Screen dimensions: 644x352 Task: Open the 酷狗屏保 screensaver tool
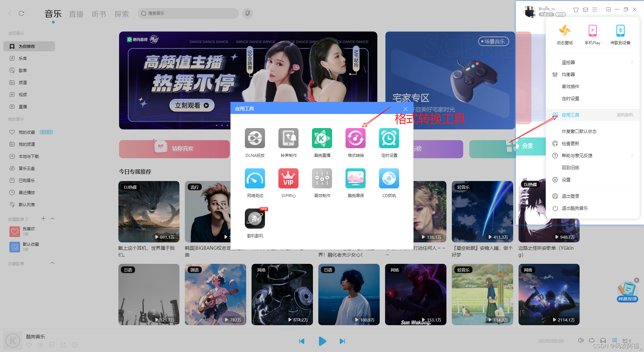(x=356, y=178)
